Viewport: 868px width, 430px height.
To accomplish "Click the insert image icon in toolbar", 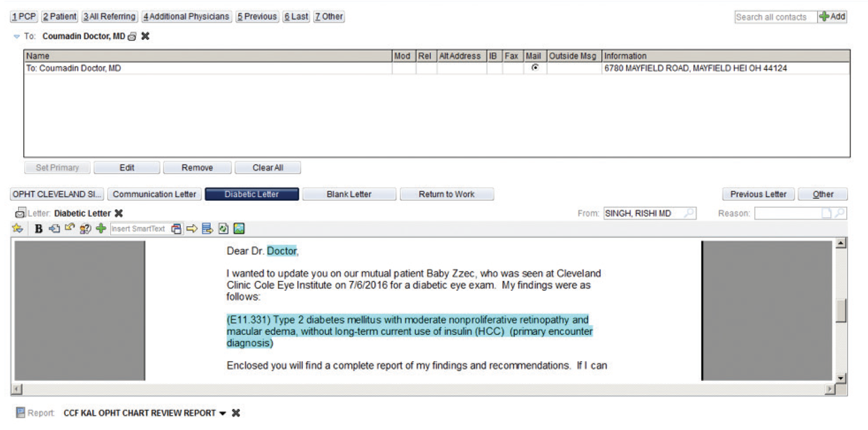I will coord(239,229).
